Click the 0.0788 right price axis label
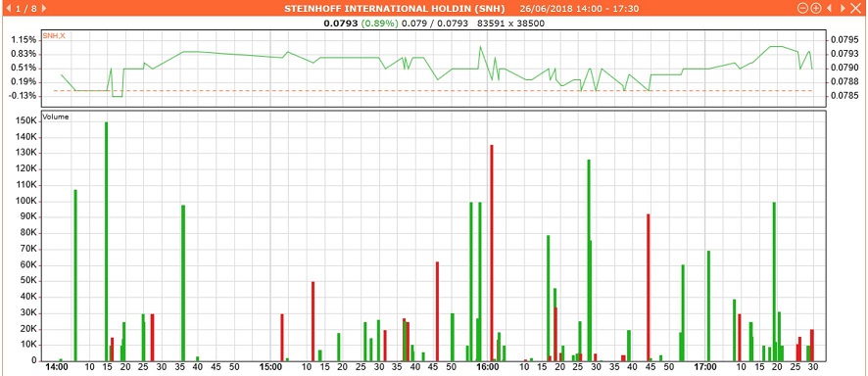 click(844, 82)
